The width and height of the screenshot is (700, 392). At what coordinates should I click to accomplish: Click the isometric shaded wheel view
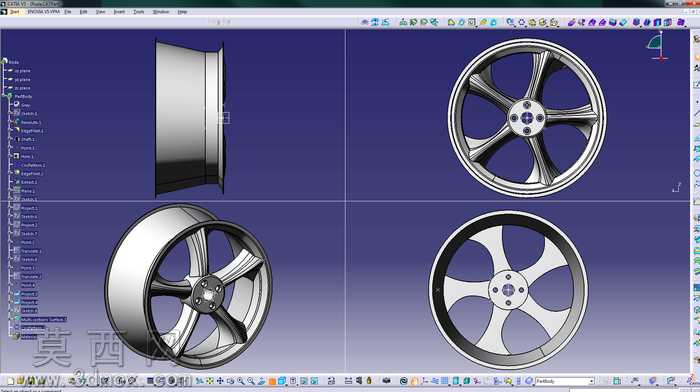coord(188,286)
